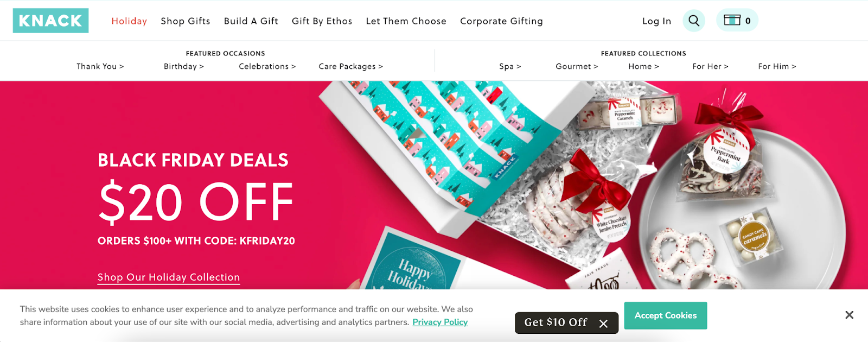Open the For Her collection
The image size is (868, 342).
point(710,66)
